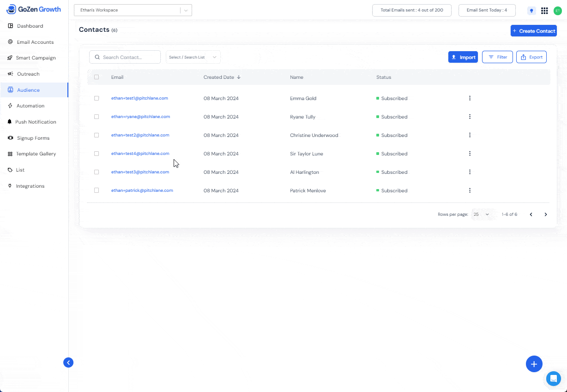This screenshot has width=567, height=392.
Task: Open actions menu for Sir Taylor Lune
Action: coord(470,154)
